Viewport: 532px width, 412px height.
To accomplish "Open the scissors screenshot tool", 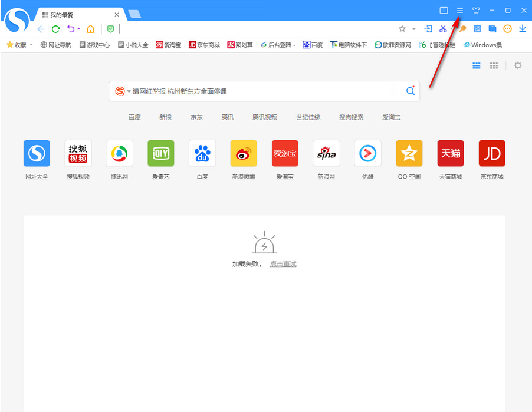I will 443,29.
